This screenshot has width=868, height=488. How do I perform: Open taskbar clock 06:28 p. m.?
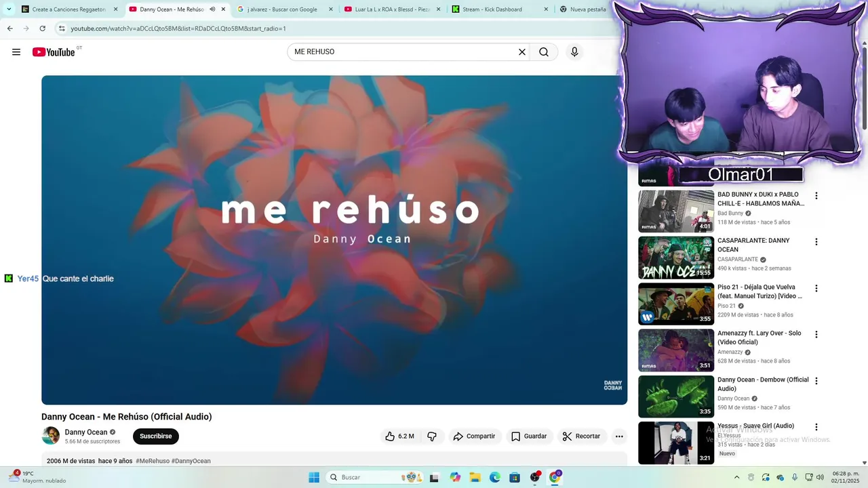click(x=846, y=477)
